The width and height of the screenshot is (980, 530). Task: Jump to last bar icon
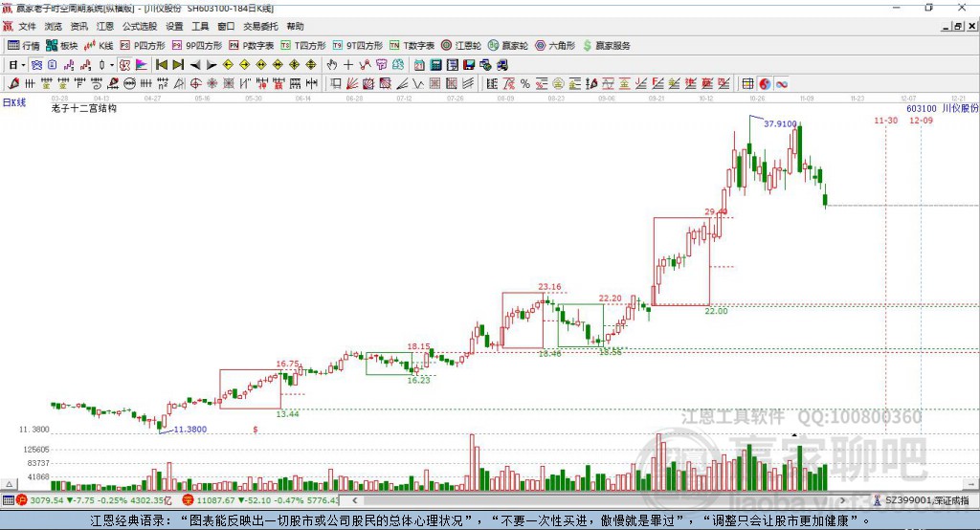tap(178, 65)
